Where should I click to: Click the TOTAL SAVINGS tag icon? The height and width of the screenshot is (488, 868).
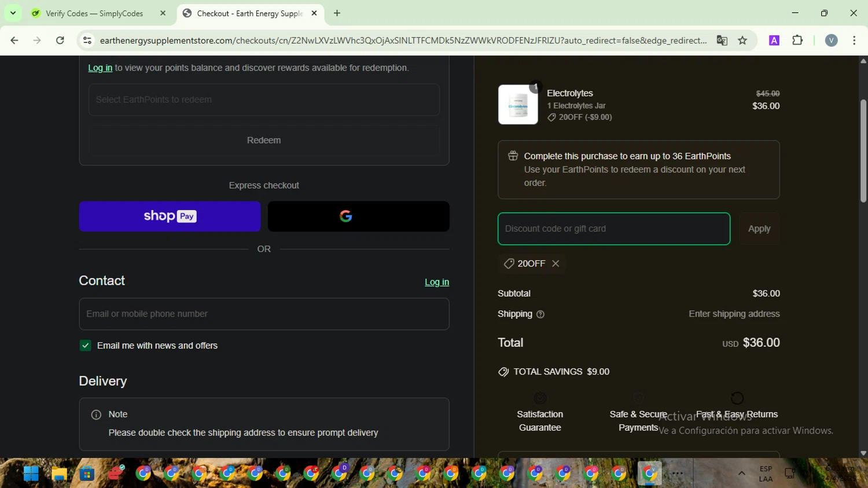(503, 372)
